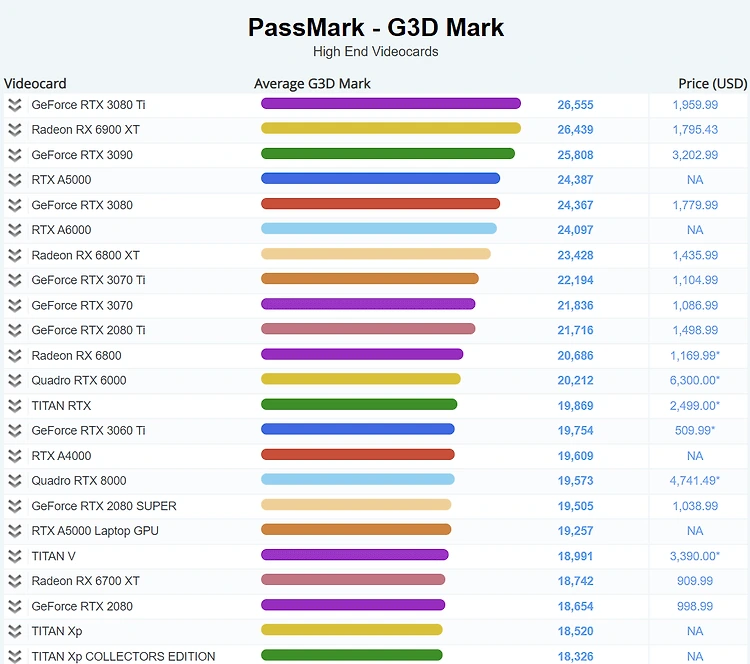Click the G3D score 25,808

tap(575, 155)
